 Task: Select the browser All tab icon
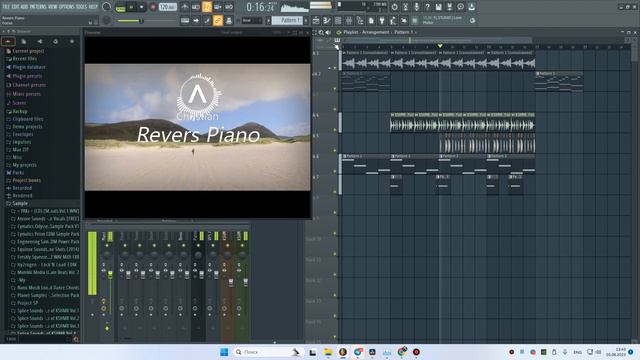tap(8, 41)
